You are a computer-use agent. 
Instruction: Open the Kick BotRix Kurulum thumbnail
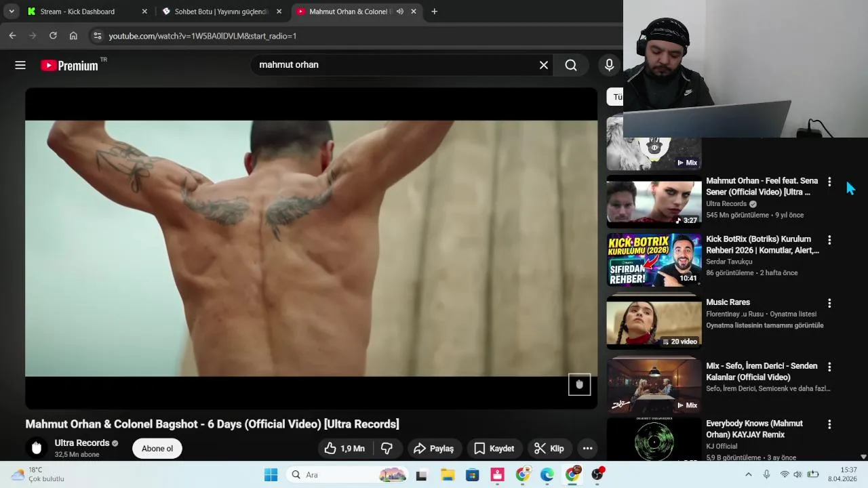point(654,260)
